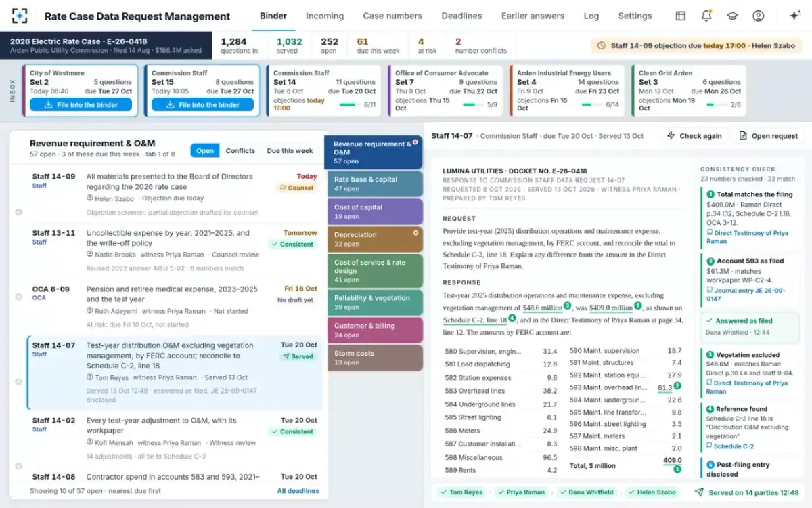Click the Staff 14-09 objection due today banner

[x=697, y=46]
